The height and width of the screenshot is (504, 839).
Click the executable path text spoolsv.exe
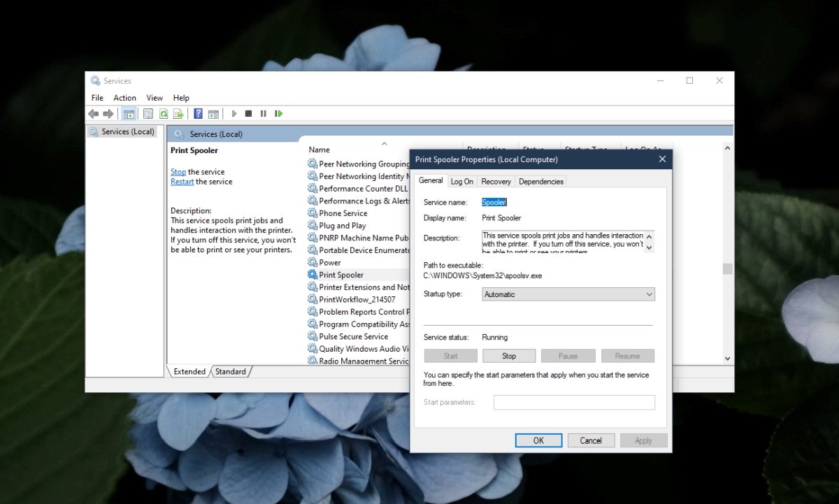pos(483,275)
